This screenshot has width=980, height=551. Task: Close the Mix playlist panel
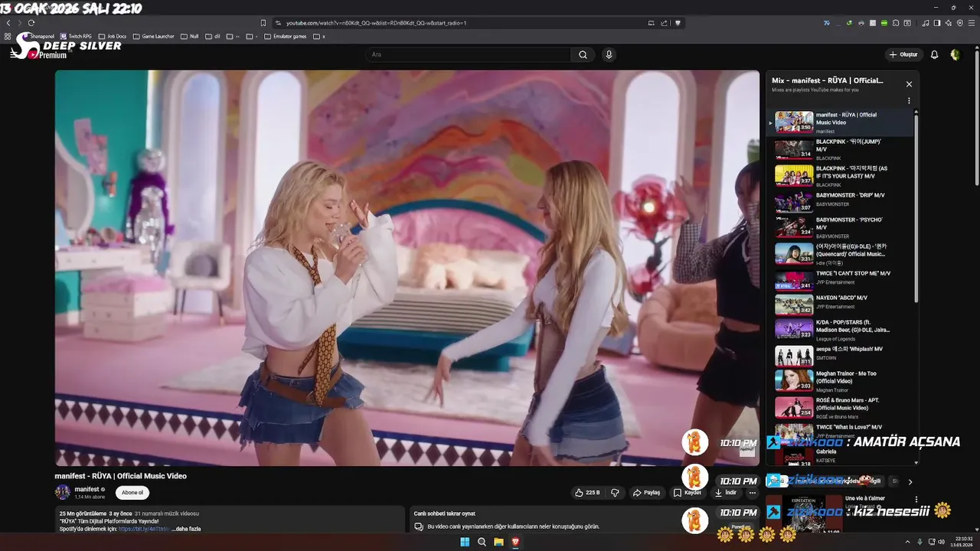909,84
